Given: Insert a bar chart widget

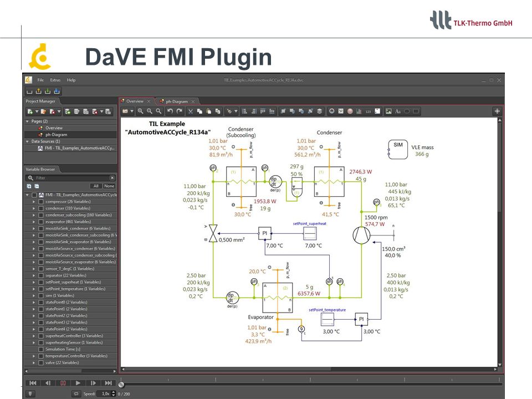Looking at the screenshot, I should (359, 111).
